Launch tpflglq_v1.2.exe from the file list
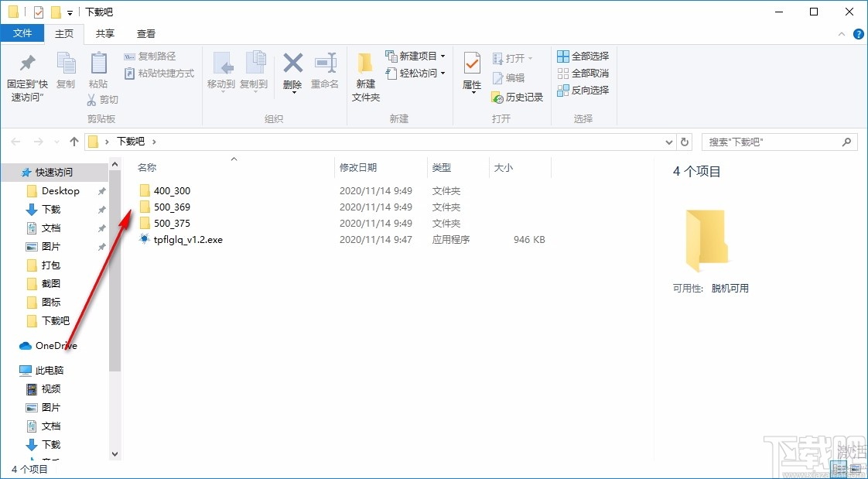This screenshot has height=479, width=868. pos(190,239)
